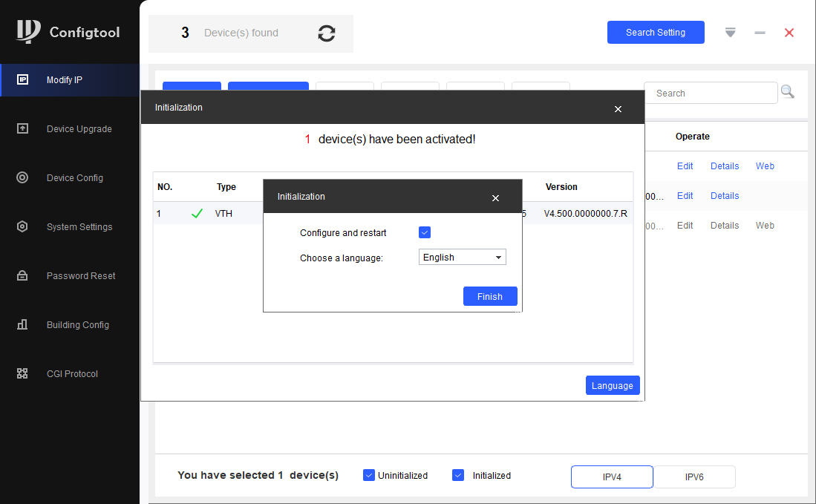
Task: Click the Search Setting button
Action: [x=656, y=32]
